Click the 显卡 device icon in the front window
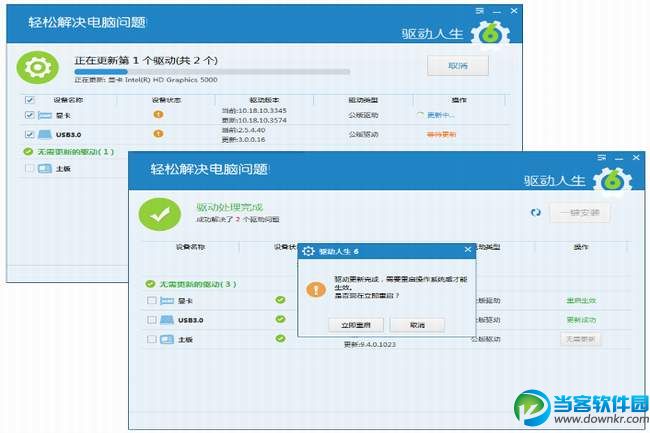650x433 pixels. click(x=167, y=301)
